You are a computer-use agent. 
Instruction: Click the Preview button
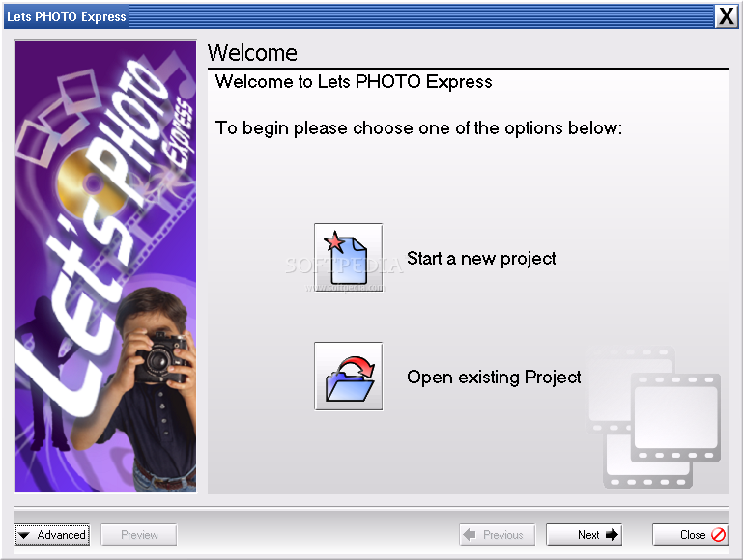[139, 535]
